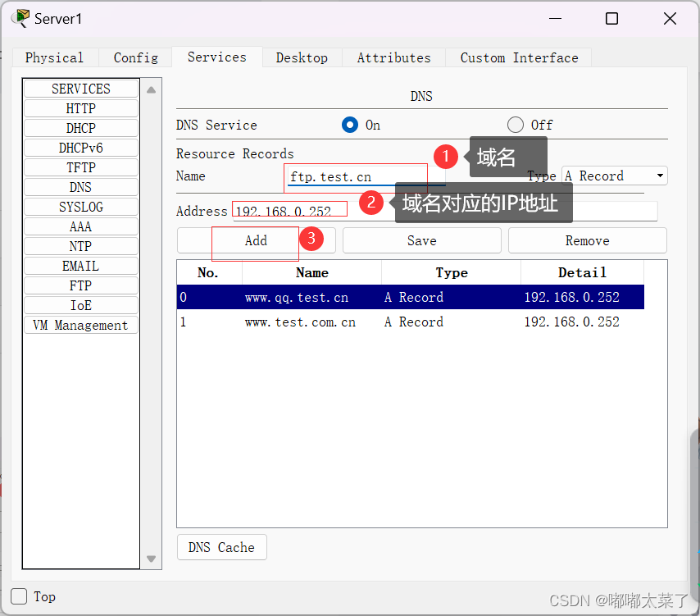Viewport: 700px width, 616px height.
Task: Open the EMAIL service settings
Action: tap(81, 266)
